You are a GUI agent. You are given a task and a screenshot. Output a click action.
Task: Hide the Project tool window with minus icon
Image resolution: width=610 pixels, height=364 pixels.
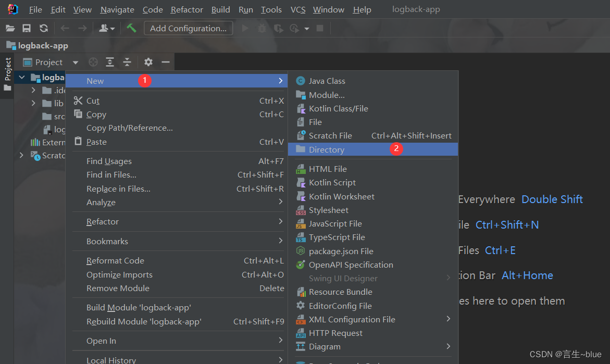click(165, 61)
